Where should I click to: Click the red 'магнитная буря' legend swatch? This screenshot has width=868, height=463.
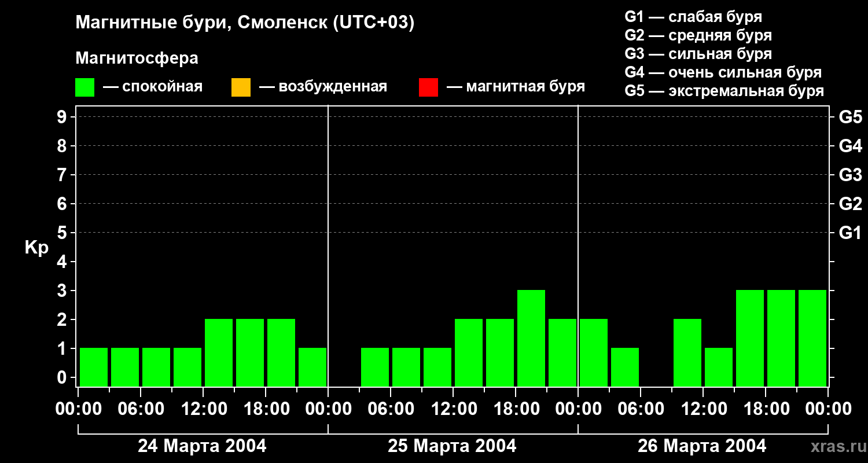(x=428, y=87)
